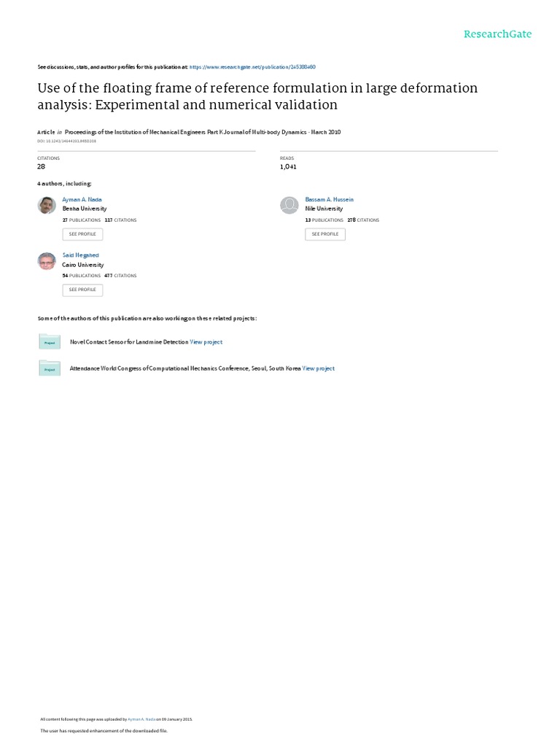The image size is (560, 747).
Task: Click the article title heading
Action: click(x=257, y=96)
